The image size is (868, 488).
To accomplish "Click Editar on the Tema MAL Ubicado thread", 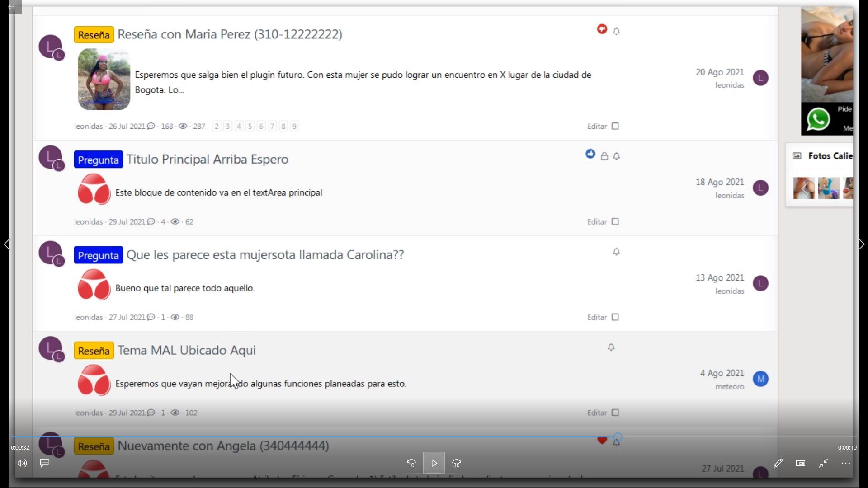I will click(x=597, y=413).
